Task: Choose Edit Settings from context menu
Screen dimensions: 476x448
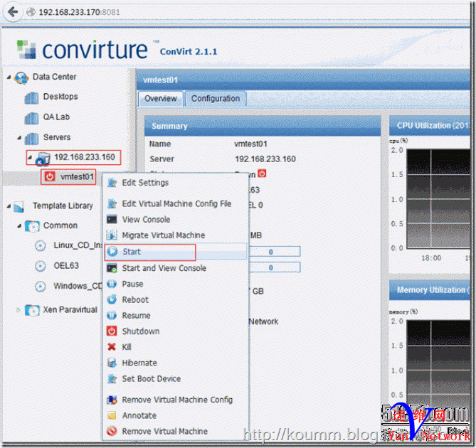Action: click(176, 183)
